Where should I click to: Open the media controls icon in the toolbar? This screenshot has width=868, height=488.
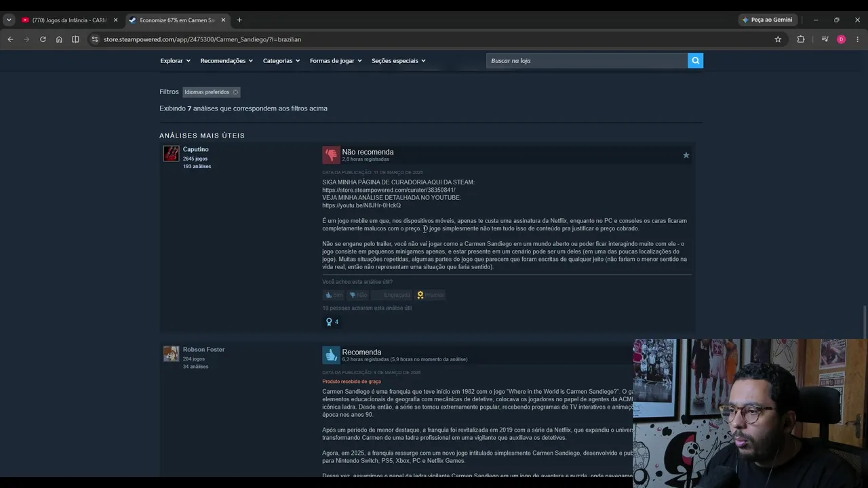pos(825,39)
